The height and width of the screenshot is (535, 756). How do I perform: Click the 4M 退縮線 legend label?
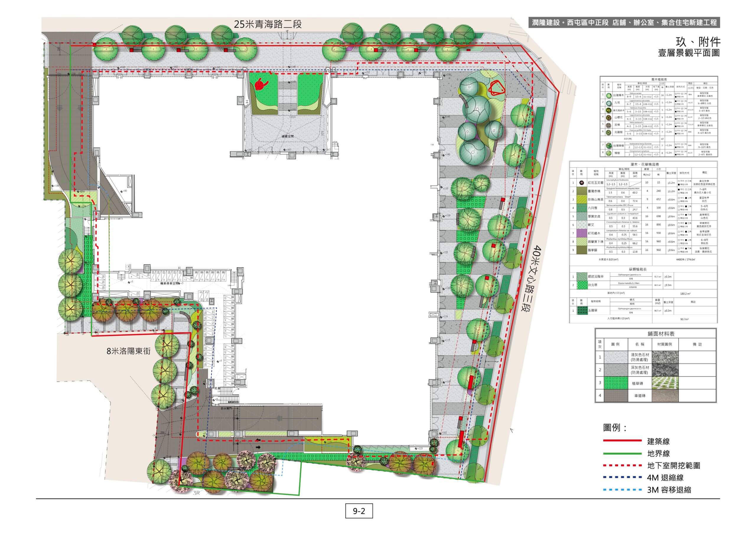pos(665,478)
